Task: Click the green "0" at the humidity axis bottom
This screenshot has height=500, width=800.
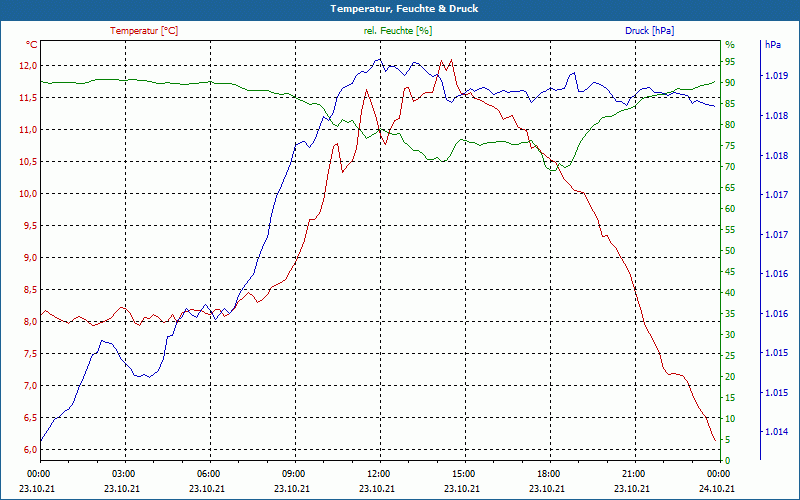Action: click(x=728, y=461)
